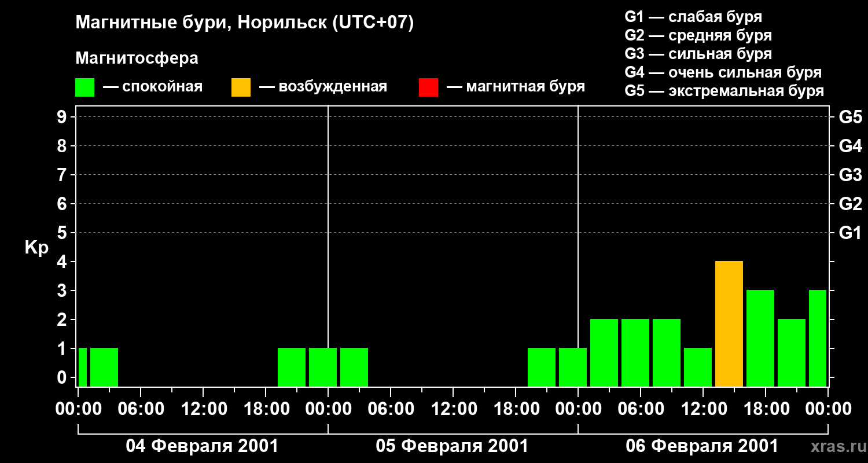Click the G2 label on the right axis
This screenshot has height=463, width=868.
coord(850,204)
